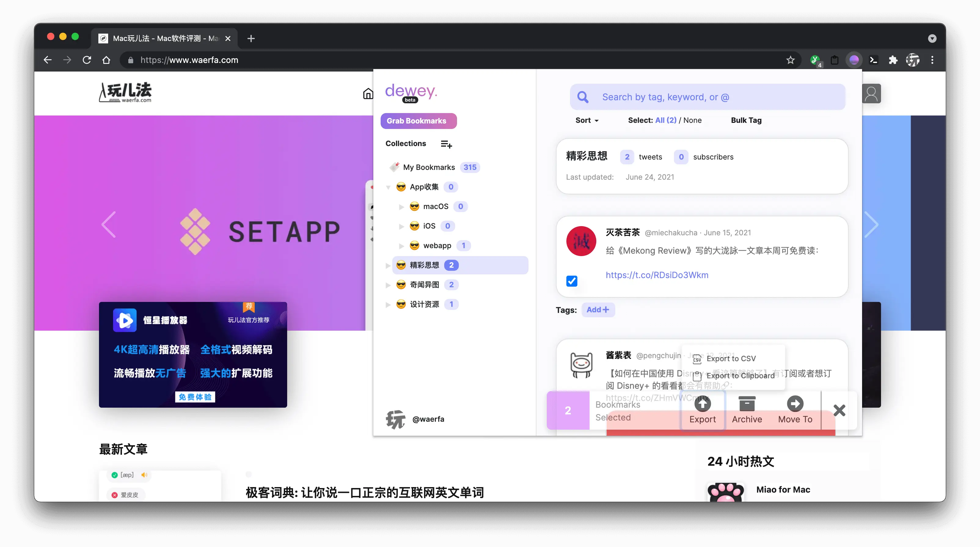Open the @miechakucha handle
This screenshot has width=980, height=547.
[x=671, y=233]
